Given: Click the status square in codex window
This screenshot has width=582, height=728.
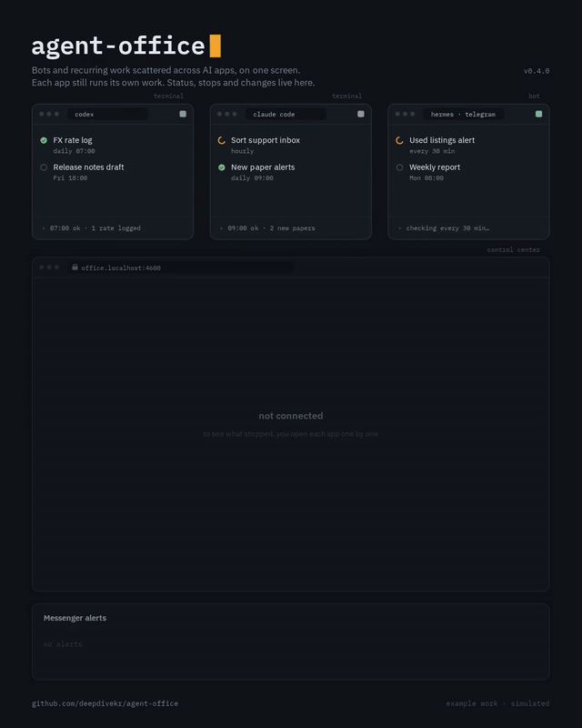Looking at the screenshot, I should click(183, 114).
